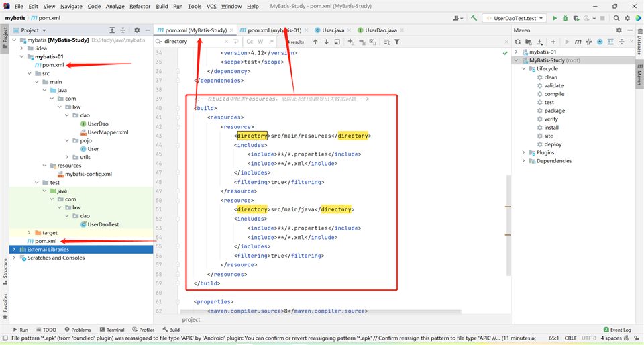Open the Navigate menu
Viewport: 644px width, 345px height.
71,6
